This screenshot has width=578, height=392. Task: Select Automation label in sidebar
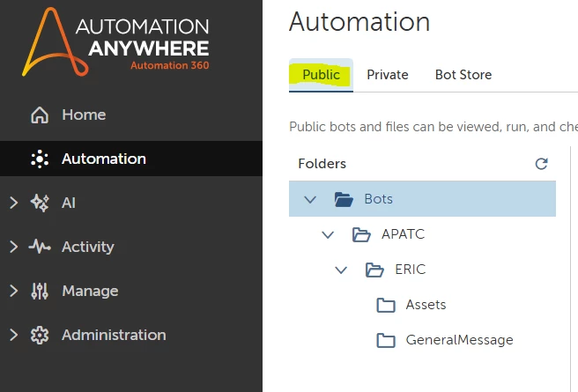pyautogui.click(x=104, y=159)
